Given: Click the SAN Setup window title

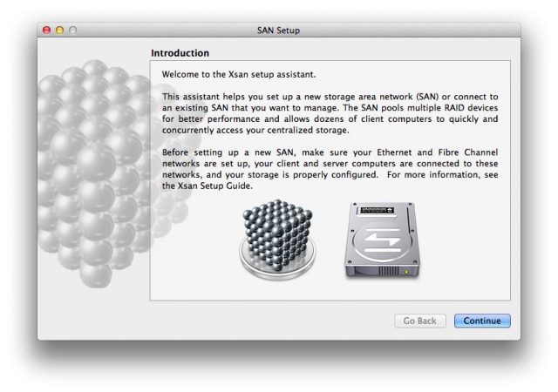Looking at the screenshot, I should 278,30.
